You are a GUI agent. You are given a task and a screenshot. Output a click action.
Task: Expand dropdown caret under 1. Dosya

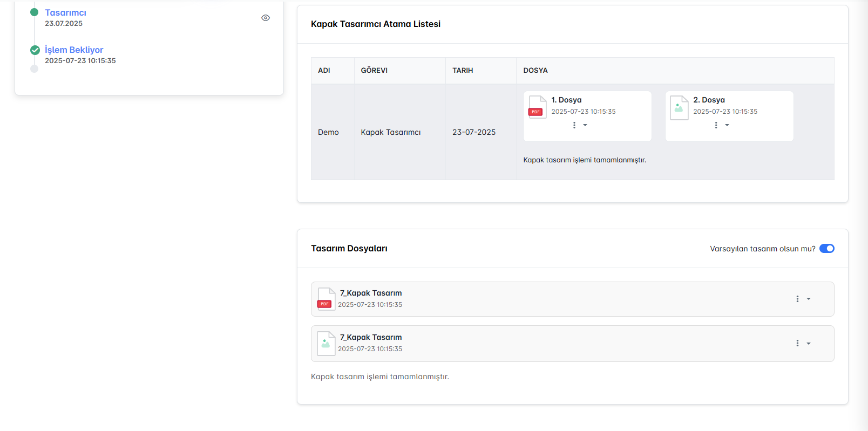click(x=585, y=125)
